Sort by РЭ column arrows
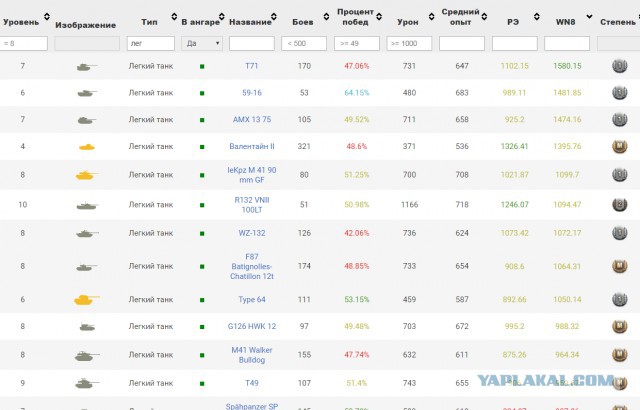 (x=537, y=16)
